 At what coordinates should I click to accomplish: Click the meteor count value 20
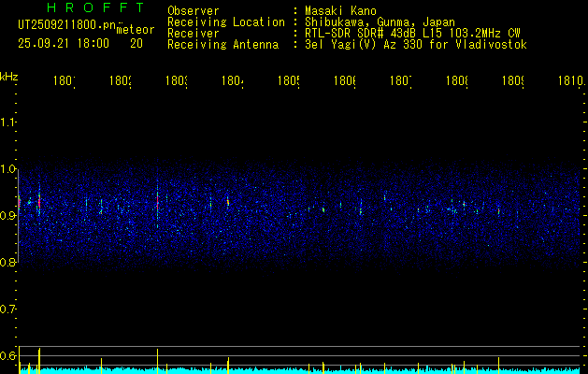[136, 44]
